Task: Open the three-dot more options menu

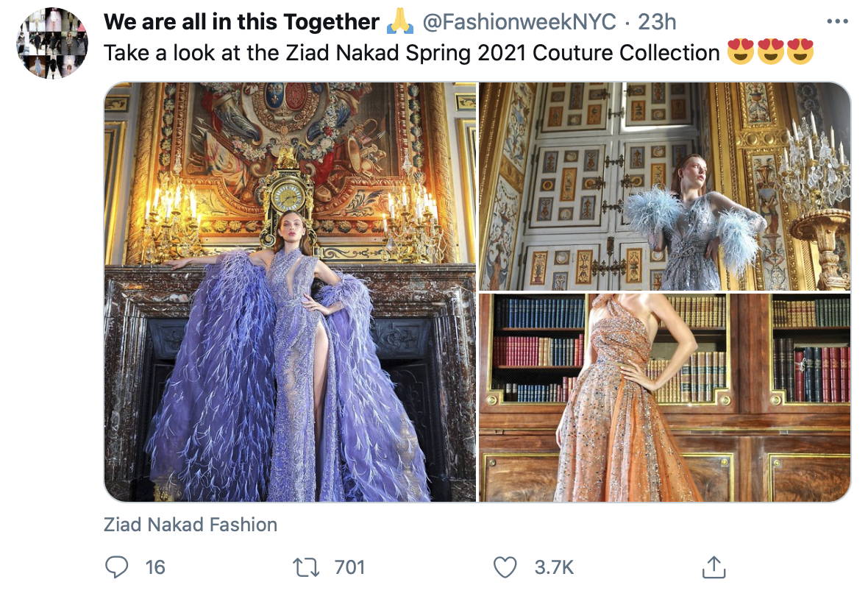Action: tap(837, 21)
